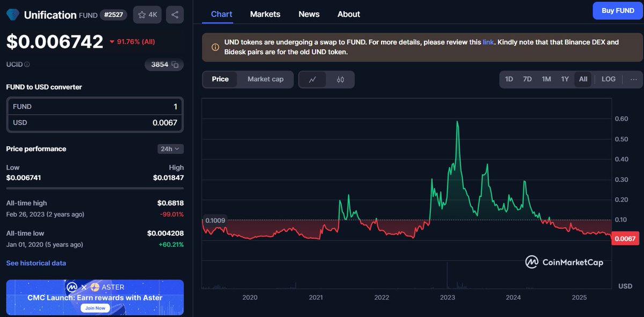644x317 pixels.
Task: Set chart range to All
Action: tap(583, 79)
